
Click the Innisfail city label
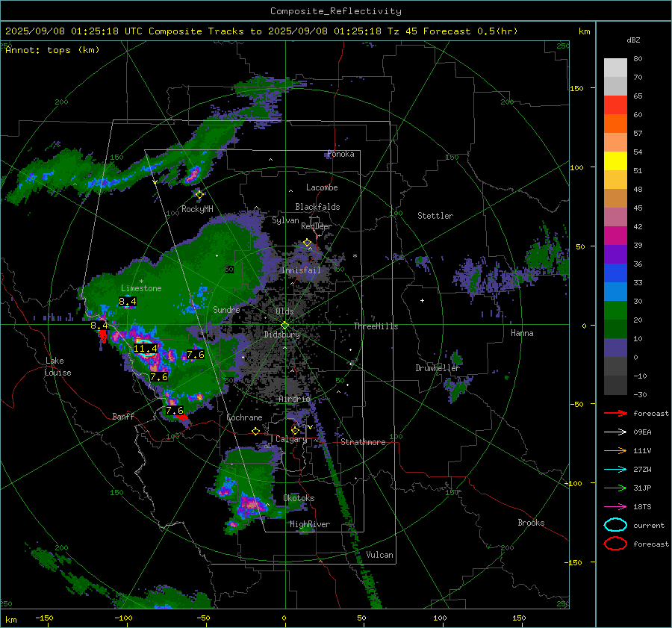302,270
